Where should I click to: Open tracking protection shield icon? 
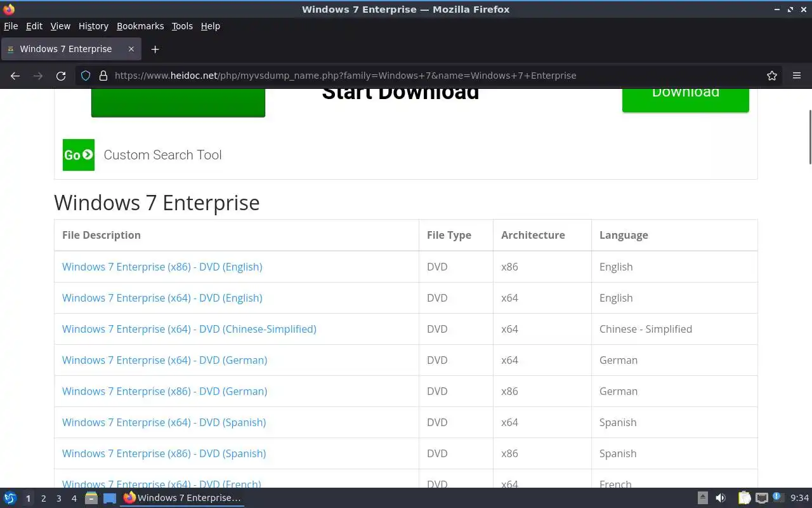tap(86, 76)
